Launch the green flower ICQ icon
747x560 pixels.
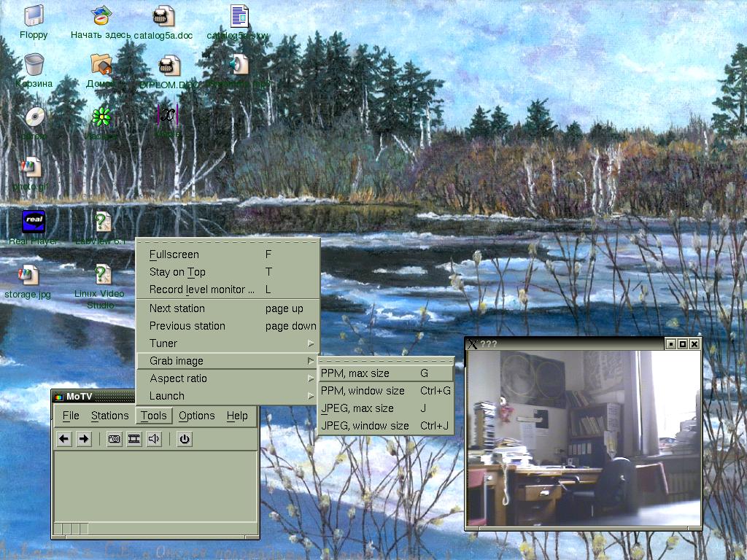click(101, 117)
